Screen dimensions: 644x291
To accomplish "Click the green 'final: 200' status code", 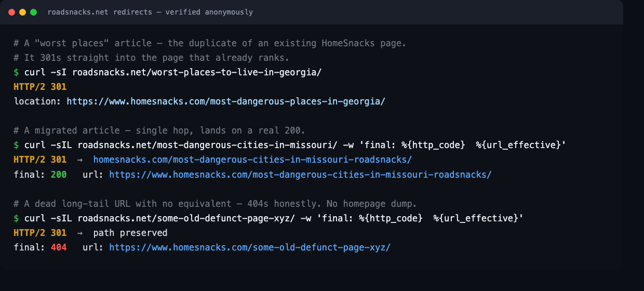I will pos(59,174).
